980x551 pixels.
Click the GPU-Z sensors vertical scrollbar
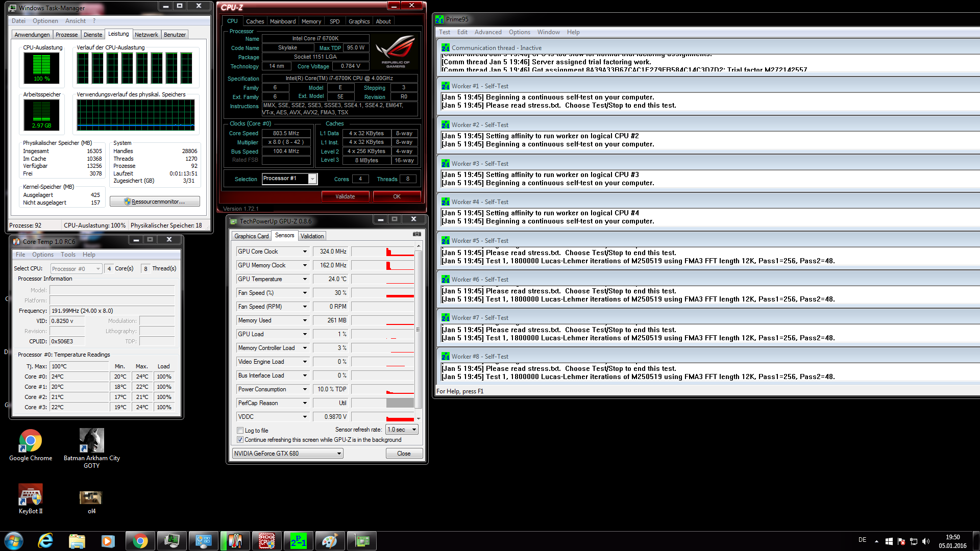419,329
